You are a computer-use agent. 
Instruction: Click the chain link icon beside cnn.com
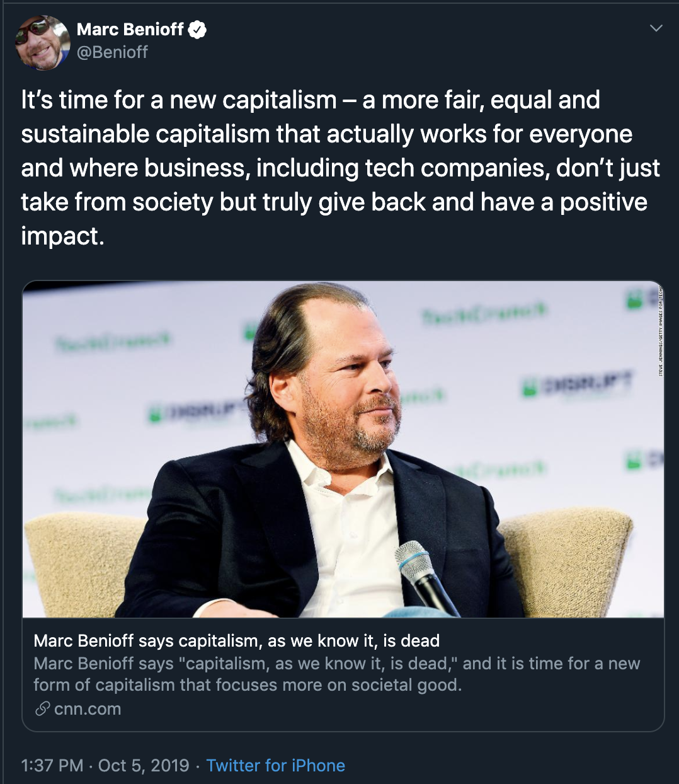[42, 709]
